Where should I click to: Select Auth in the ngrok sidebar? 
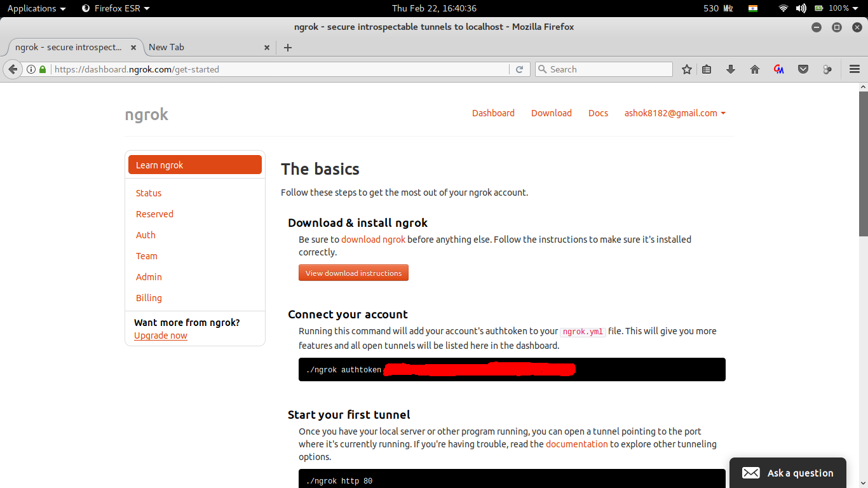coord(146,234)
